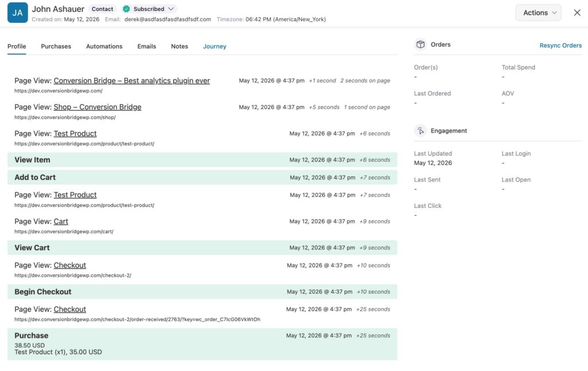Click the 38.50 USD purchase amount

pos(30,345)
